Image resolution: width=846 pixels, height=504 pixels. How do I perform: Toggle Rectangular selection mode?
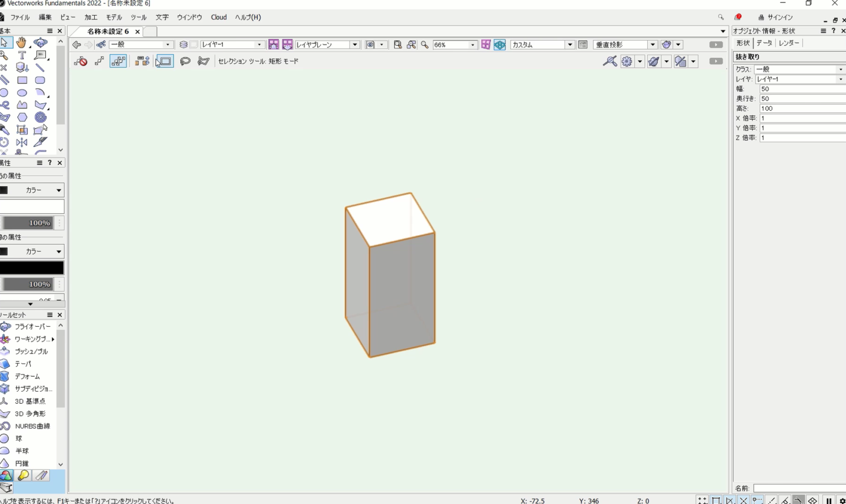coord(165,61)
